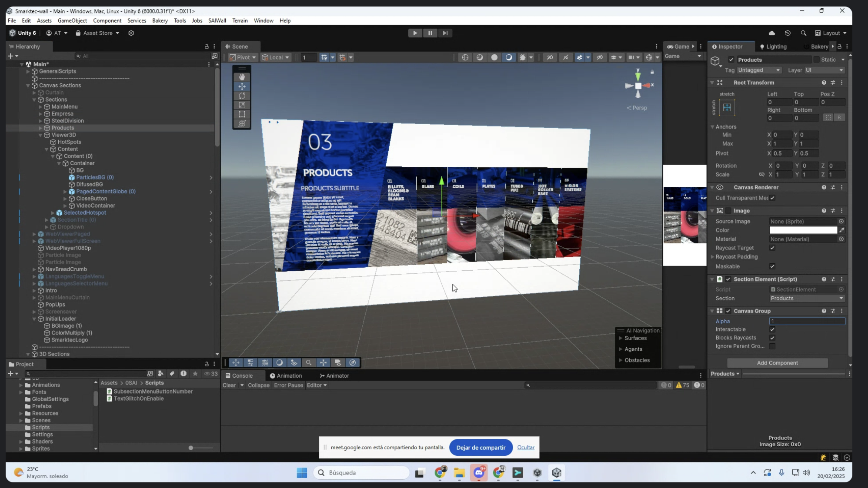
Task: Open Unity Cloud icon in toolbar
Action: (772, 33)
